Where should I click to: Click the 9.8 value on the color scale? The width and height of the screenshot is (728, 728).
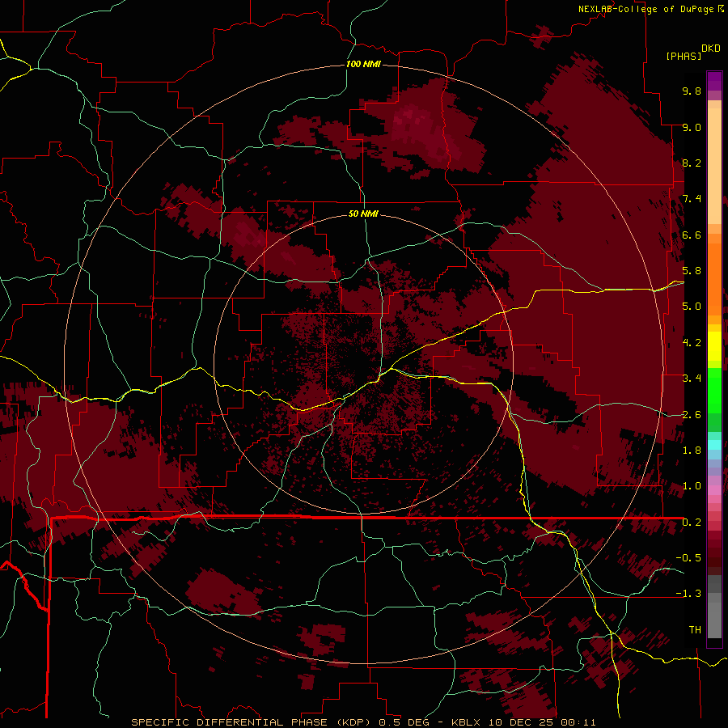[x=692, y=91]
